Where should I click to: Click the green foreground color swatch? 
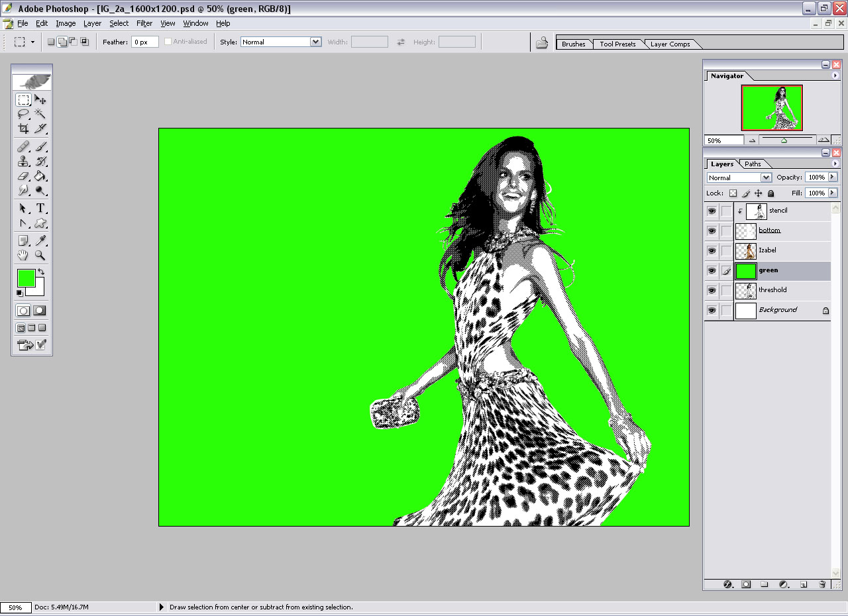[26, 278]
